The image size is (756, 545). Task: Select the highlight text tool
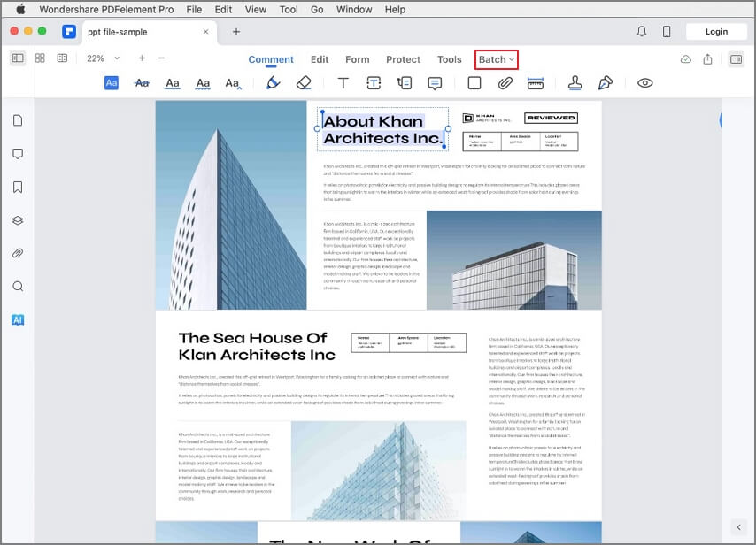coord(112,83)
